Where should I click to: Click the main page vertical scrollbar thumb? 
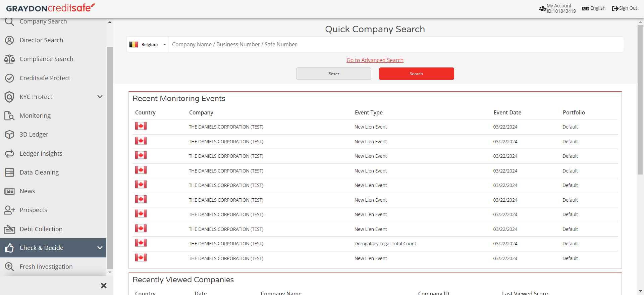(x=640, y=100)
